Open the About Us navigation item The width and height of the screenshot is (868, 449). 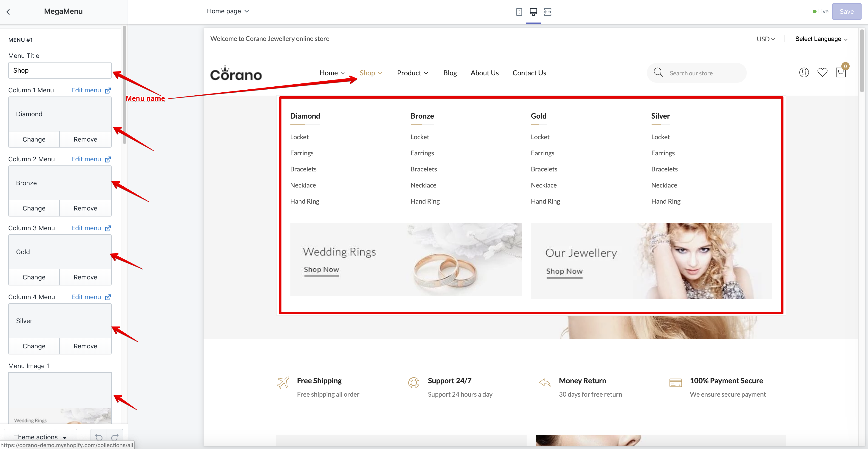[484, 73]
